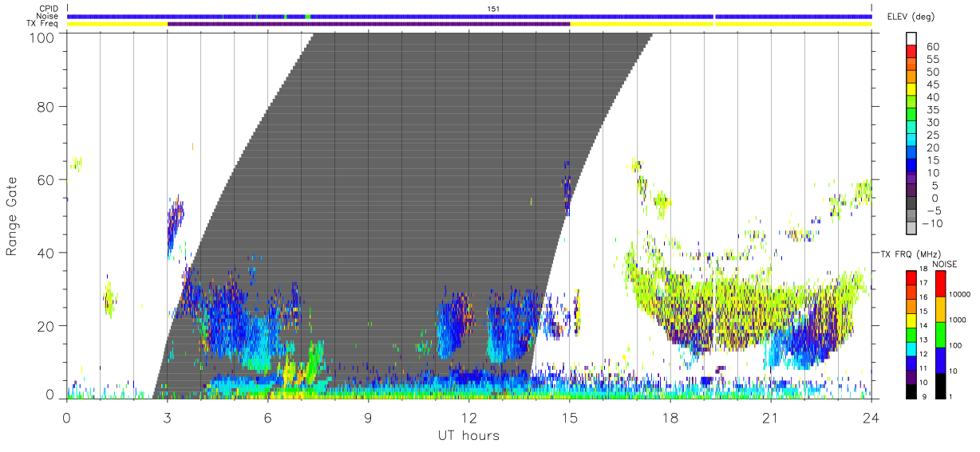Screen dimensions: 980x452
Task: Click x-axis tick label "6"
Action: [267, 418]
